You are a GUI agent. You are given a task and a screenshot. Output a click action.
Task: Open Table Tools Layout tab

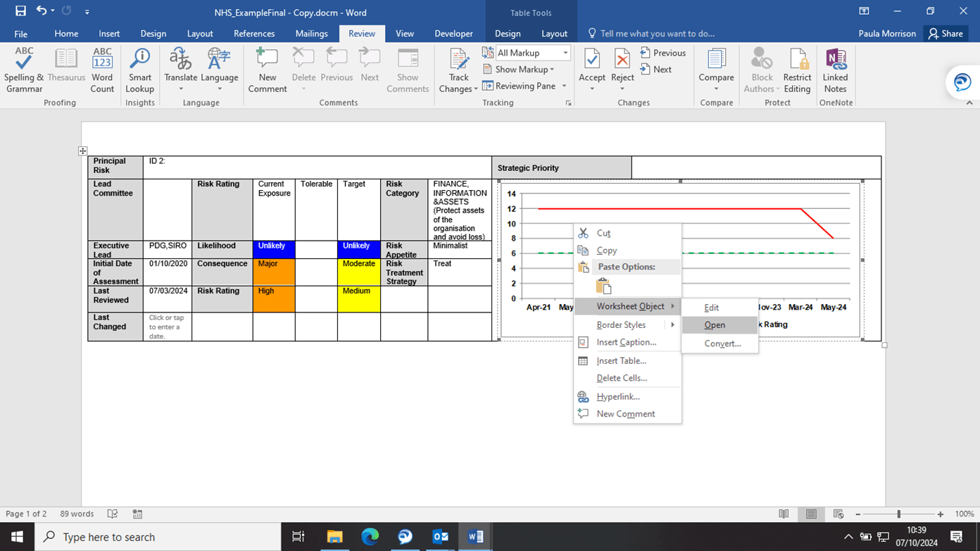pyautogui.click(x=554, y=33)
